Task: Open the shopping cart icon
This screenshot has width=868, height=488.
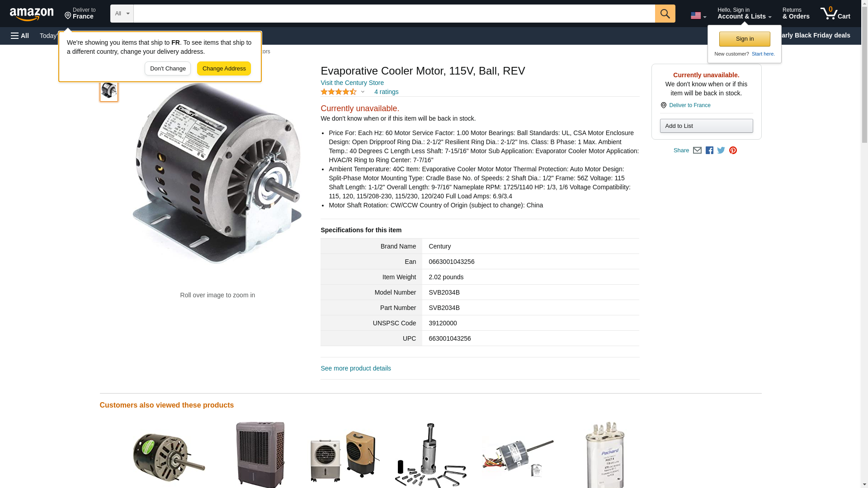Action: 835,14
